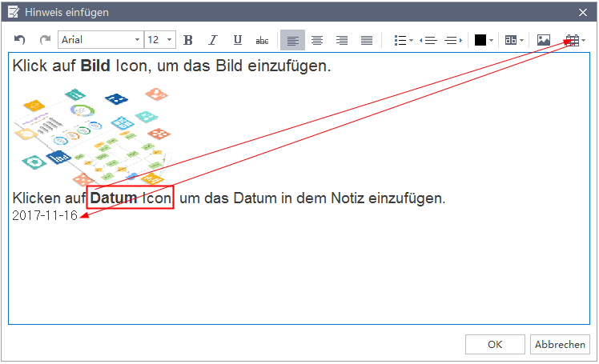Click the Redo arrow icon
Image resolution: width=599 pixels, height=364 pixels.
(x=45, y=40)
